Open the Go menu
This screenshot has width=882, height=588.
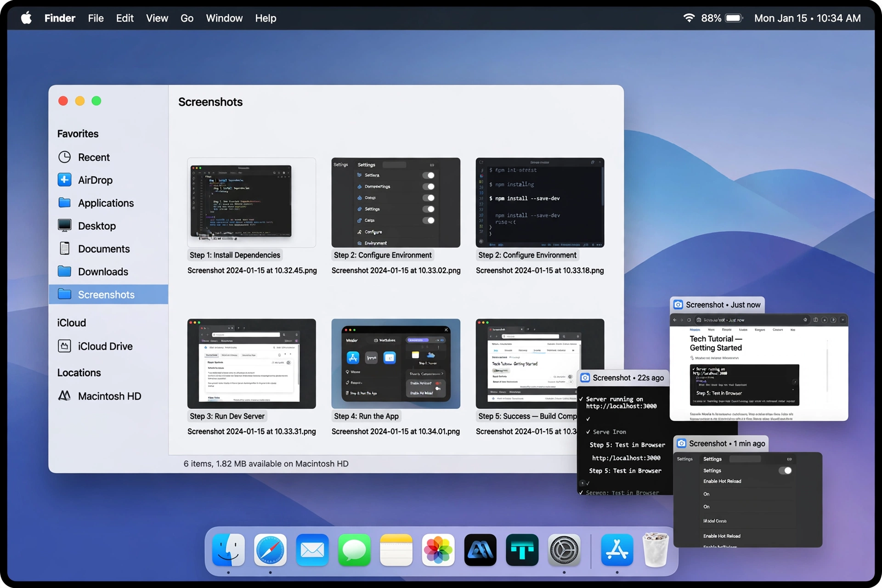pos(187,18)
